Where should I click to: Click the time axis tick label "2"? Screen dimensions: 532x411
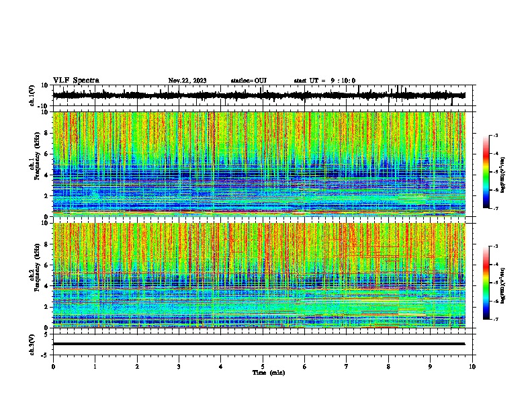tap(137, 367)
